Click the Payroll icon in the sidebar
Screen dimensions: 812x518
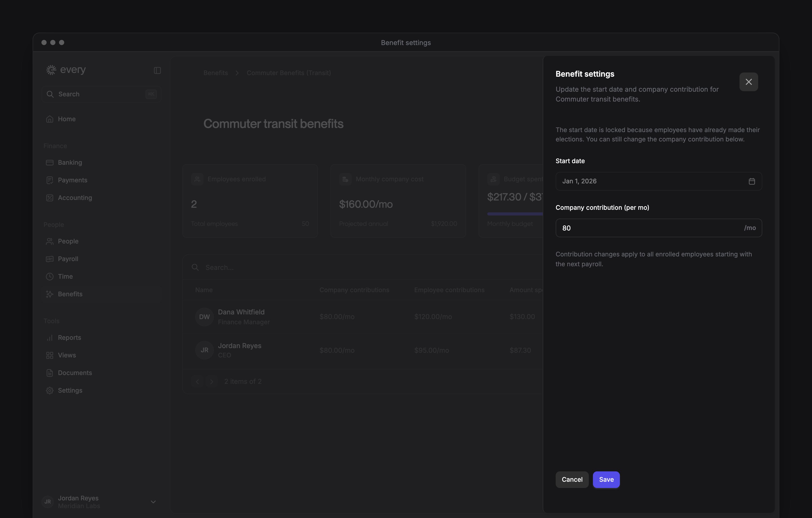[49, 259]
